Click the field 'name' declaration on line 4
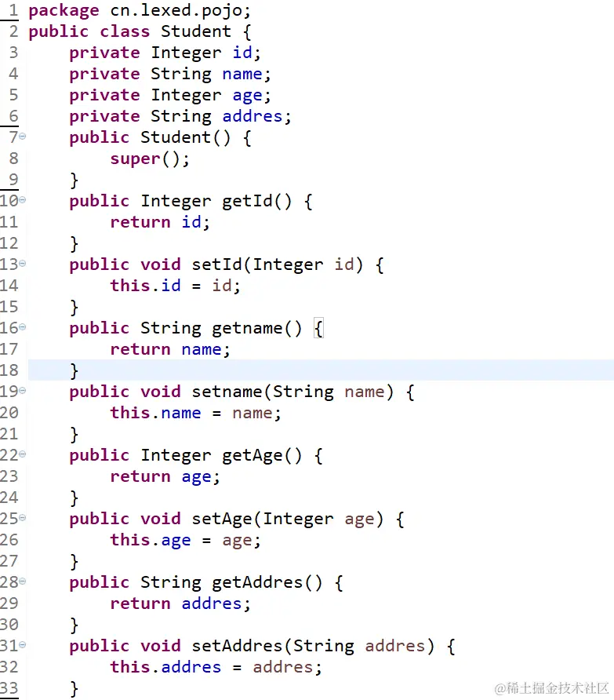This screenshot has height=700, width=614. [x=242, y=74]
